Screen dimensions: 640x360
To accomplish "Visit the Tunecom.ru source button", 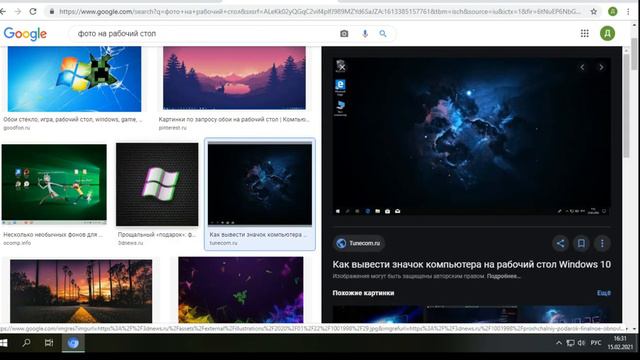I will [358, 243].
